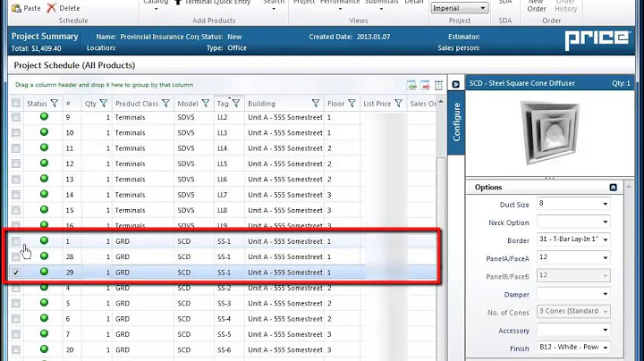Open the Detail view
This screenshot has height=361, width=644.
(414, 3)
